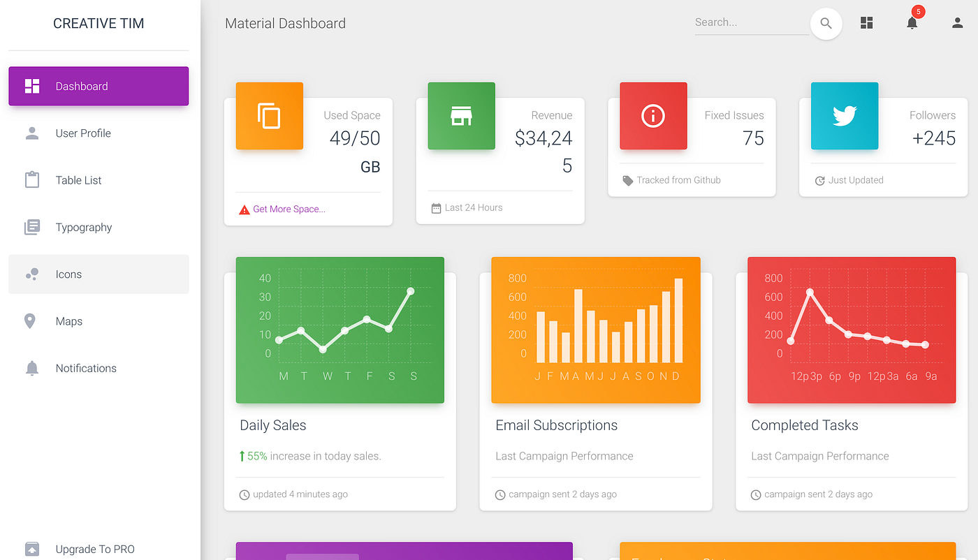Click the user account icon top right

956,23
